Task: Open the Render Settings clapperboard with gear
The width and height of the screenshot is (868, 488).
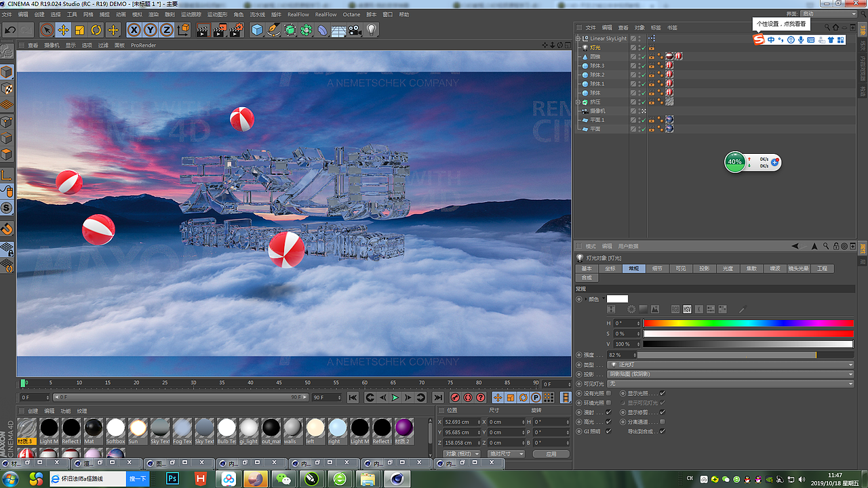Action: (235, 30)
